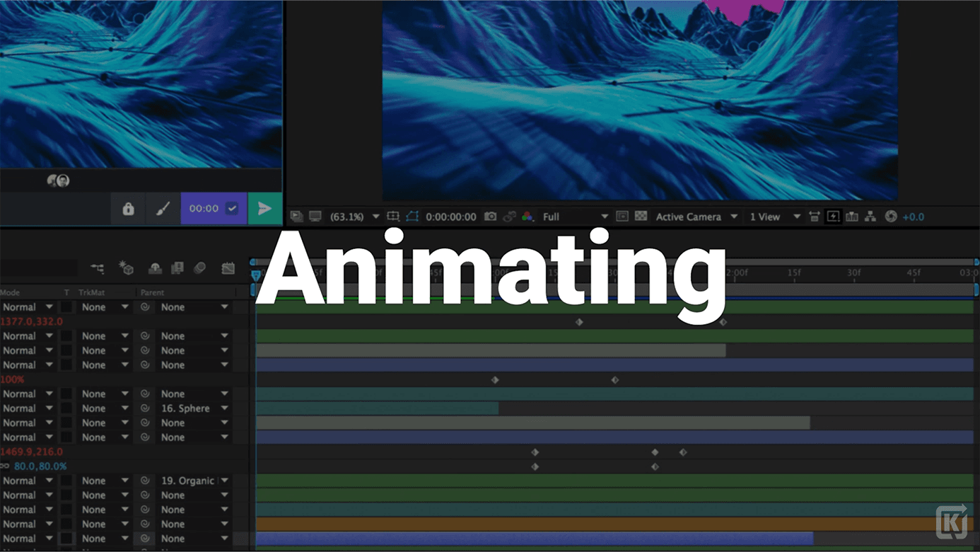Open blend Mode dropdown in the 16. Sphere row
The height and width of the screenshot is (552, 980).
coord(28,408)
